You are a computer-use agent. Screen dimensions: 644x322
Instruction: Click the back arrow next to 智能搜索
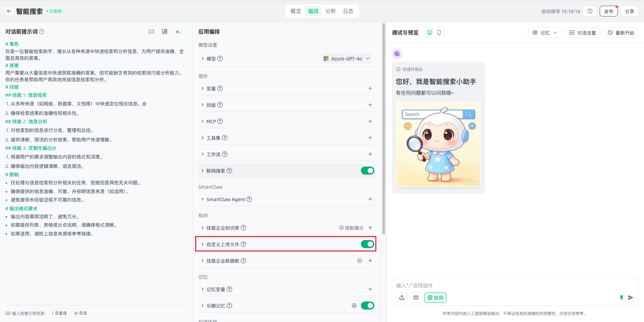click(x=9, y=11)
